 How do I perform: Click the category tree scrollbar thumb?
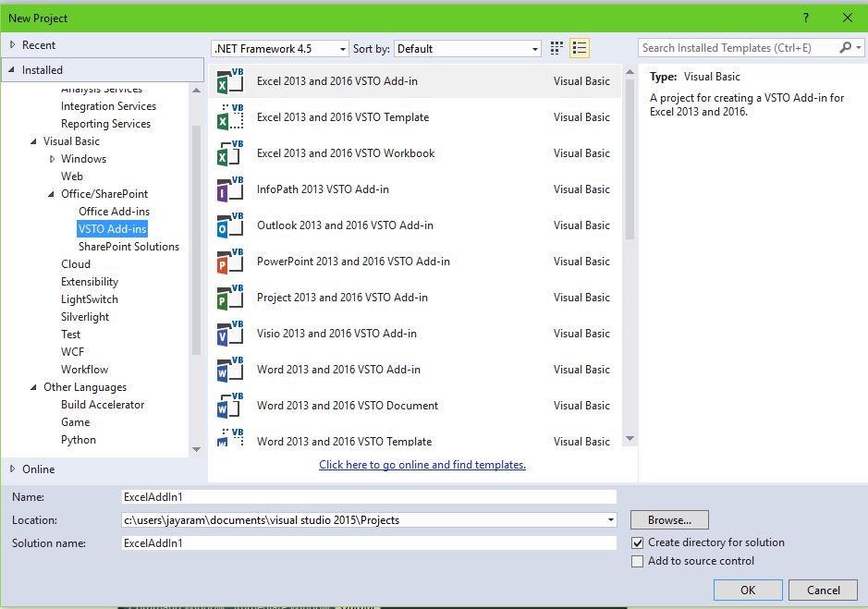pos(196,239)
